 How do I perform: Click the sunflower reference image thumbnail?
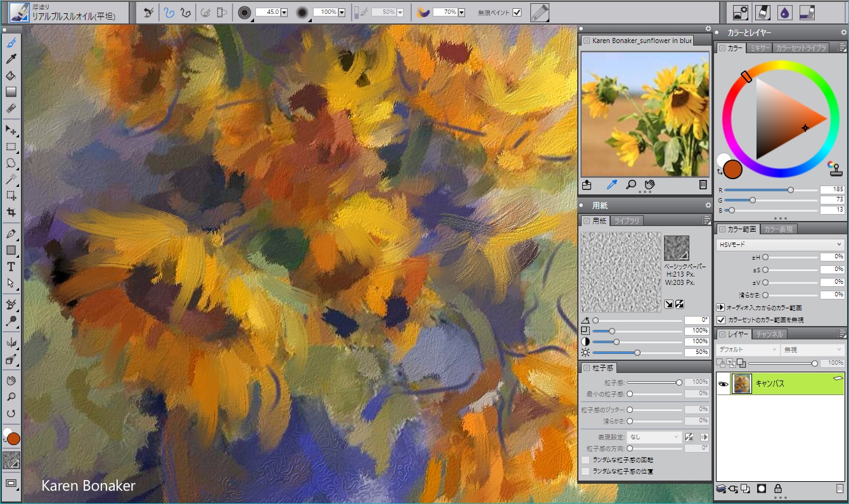click(645, 114)
